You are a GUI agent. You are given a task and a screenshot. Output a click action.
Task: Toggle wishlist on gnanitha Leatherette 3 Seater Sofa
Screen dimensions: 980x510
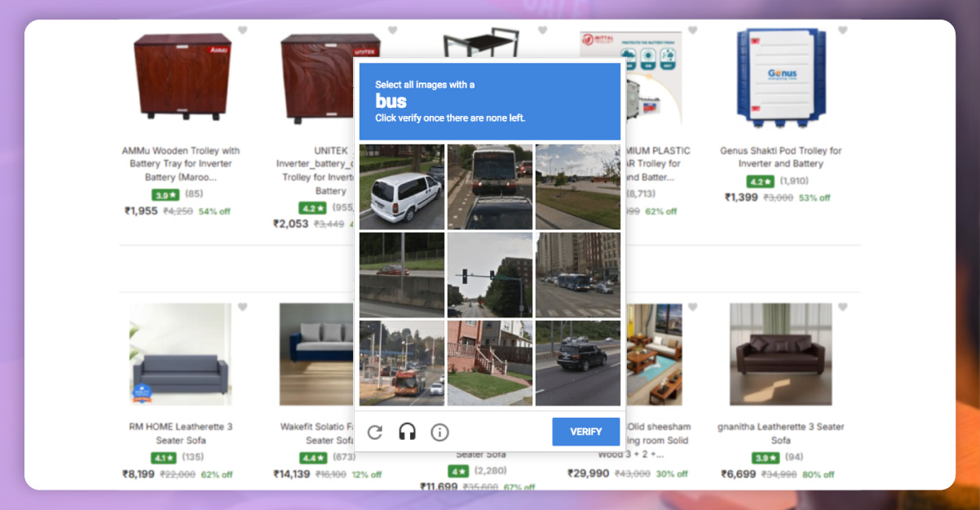click(x=841, y=306)
